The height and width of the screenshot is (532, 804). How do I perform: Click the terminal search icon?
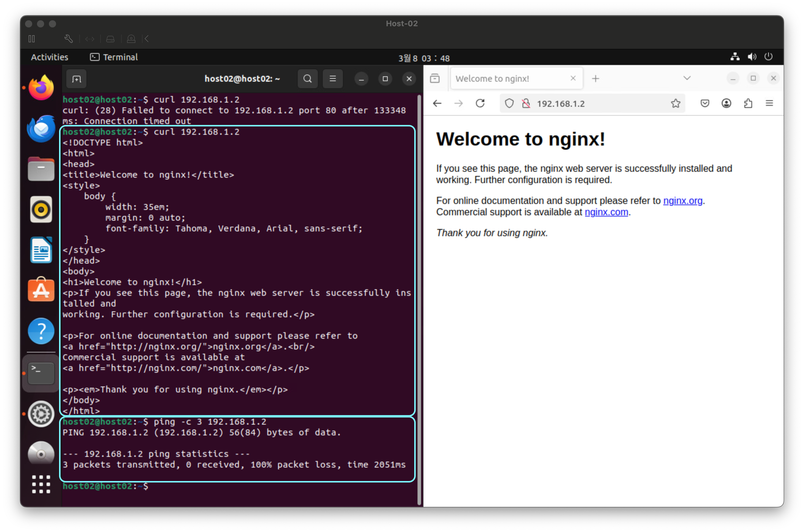[307, 79]
